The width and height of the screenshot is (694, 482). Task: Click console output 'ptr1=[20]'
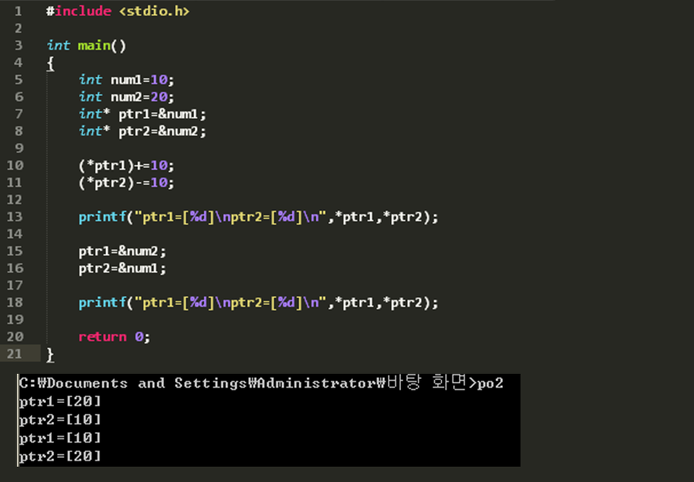(60, 401)
